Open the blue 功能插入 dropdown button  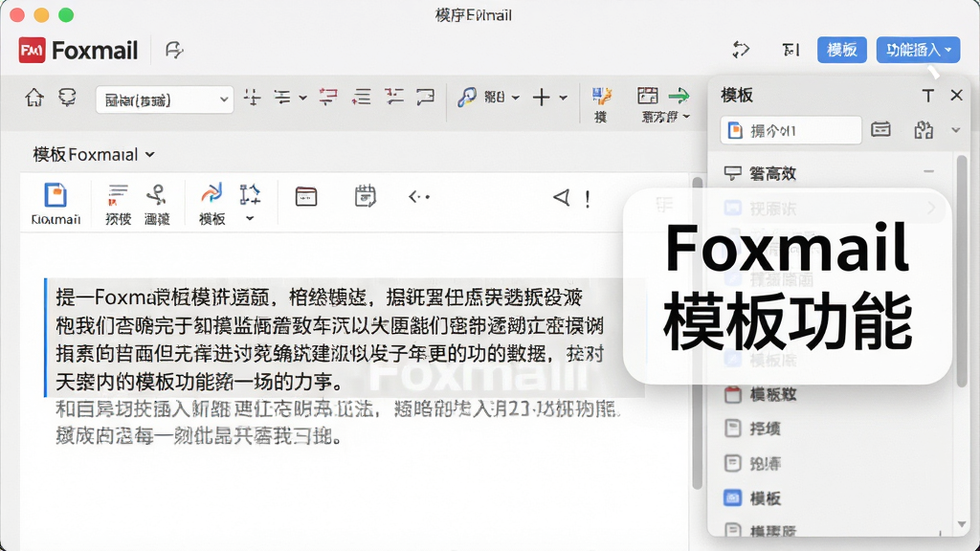(x=918, y=50)
